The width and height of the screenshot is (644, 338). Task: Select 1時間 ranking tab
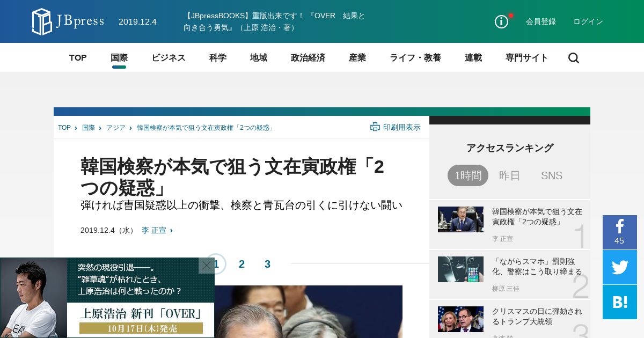pyautogui.click(x=468, y=175)
